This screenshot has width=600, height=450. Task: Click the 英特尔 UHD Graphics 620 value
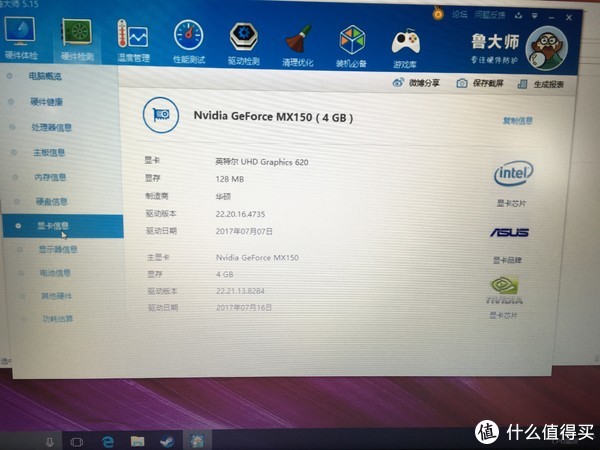(262, 162)
